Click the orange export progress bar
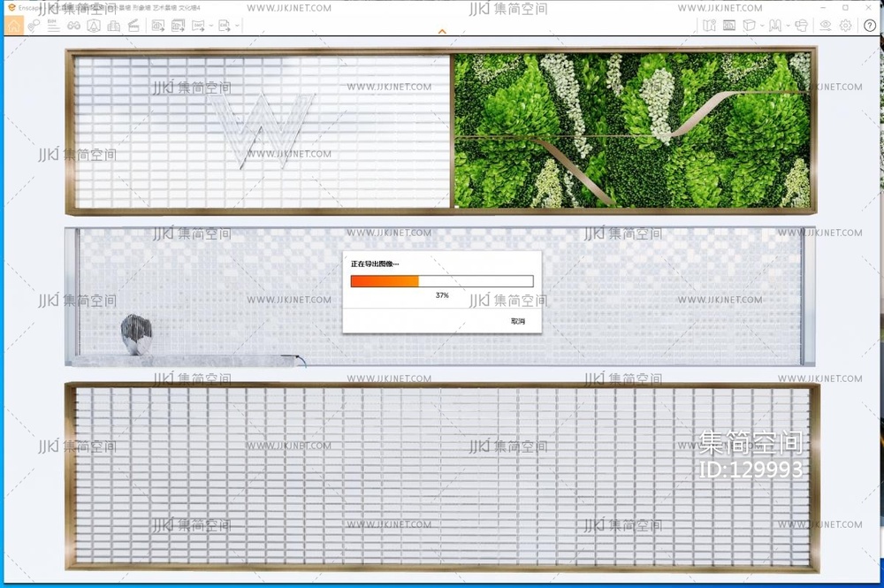The height and width of the screenshot is (588, 884). (385, 281)
